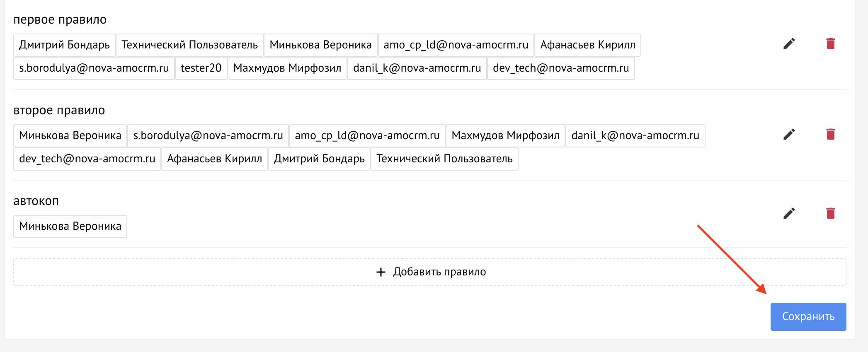Screen dimensions: 868x352
Task: Click "dev_tech@nova-amocrm.ru" tag in second rule
Action: click(87, 159)
